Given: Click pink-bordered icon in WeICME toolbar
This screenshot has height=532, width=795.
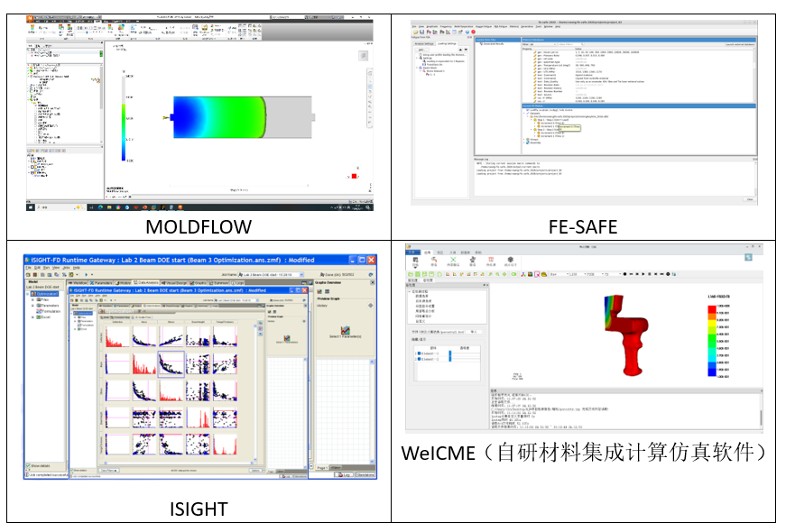Looking at the screenshot, I should [537, 274].
